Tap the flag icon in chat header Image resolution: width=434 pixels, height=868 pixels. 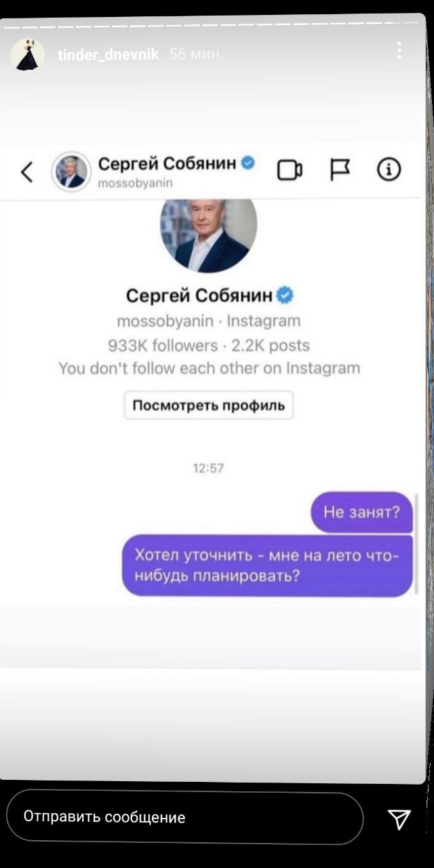(340, 170)
